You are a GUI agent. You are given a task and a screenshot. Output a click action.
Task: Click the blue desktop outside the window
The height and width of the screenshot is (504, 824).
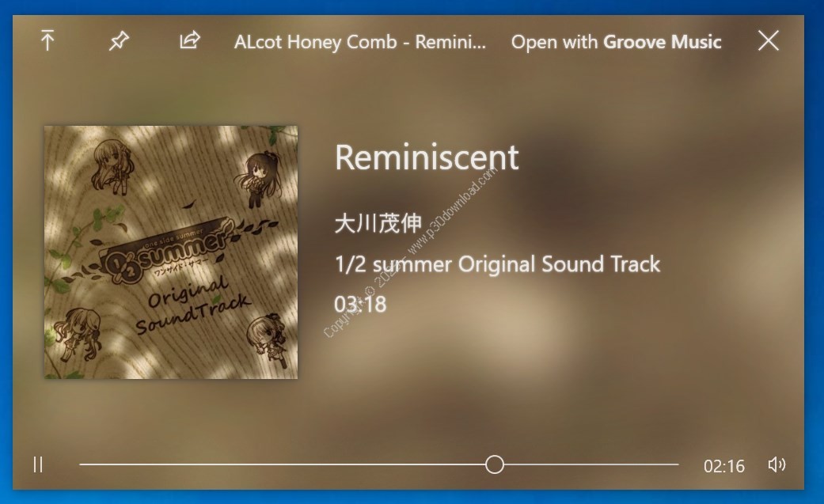tap(412, 6)
